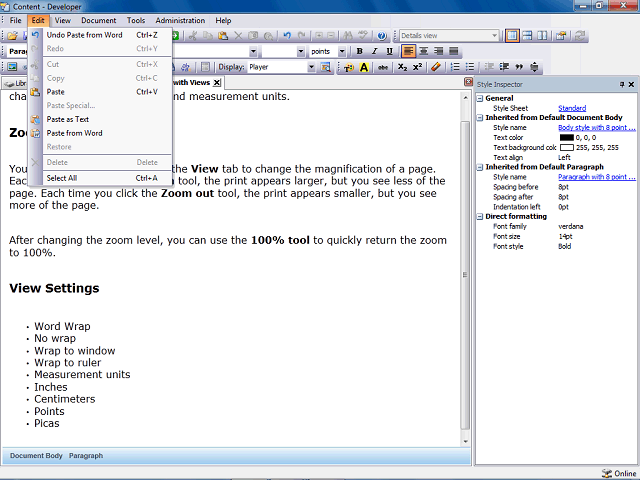Screen dimensions: 640x480
Task: Select the vertical split layout button
Action: click(x=542, y=36)
